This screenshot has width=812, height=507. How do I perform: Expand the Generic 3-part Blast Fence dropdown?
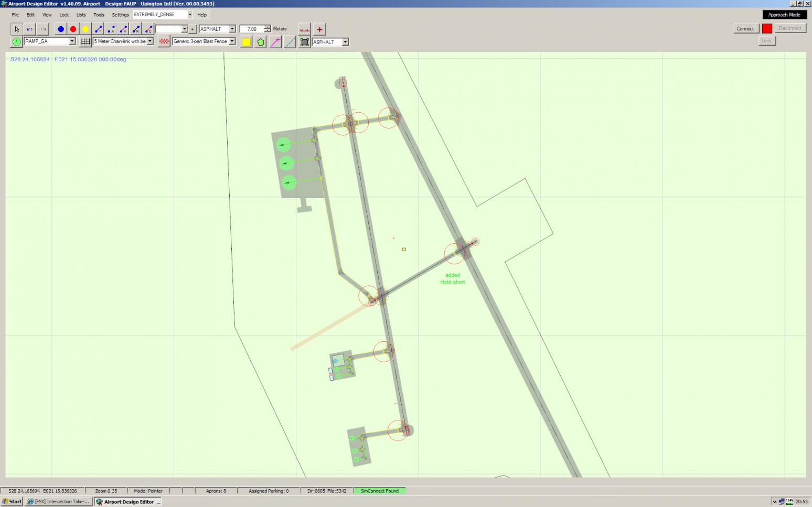point(232,41)
